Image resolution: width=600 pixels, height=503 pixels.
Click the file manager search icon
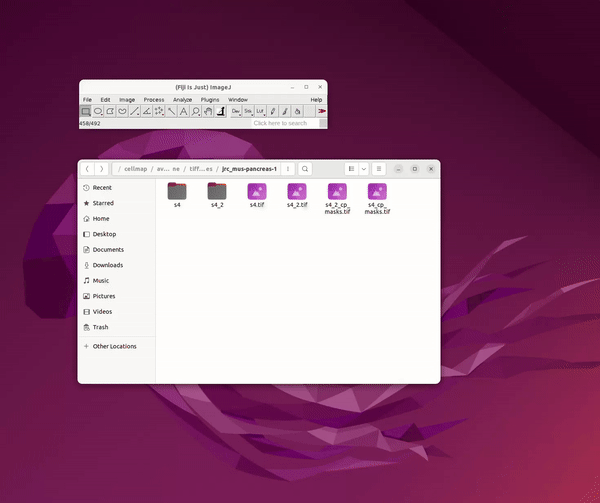click(x=306, y=169)
